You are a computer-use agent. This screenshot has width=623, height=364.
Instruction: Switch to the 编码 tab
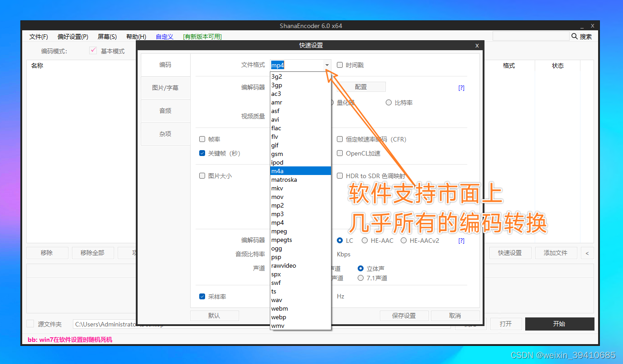coord(165,65)
